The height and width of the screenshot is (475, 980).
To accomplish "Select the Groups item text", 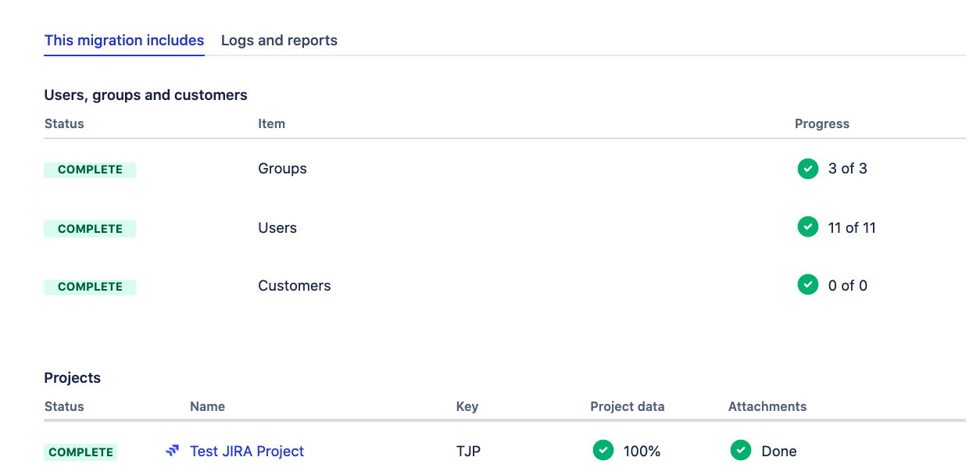I will (282, 169).
